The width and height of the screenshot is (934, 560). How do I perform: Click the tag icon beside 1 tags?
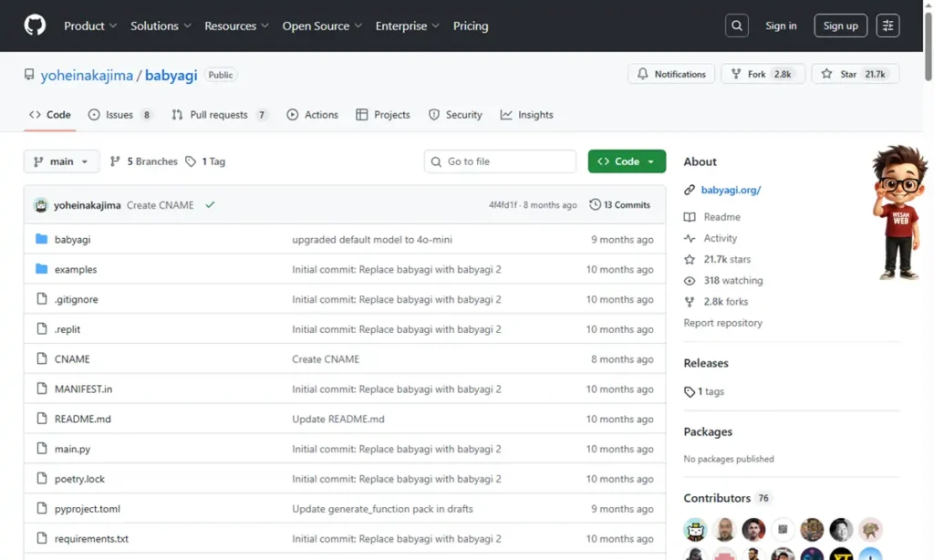(x=690, y=391)
